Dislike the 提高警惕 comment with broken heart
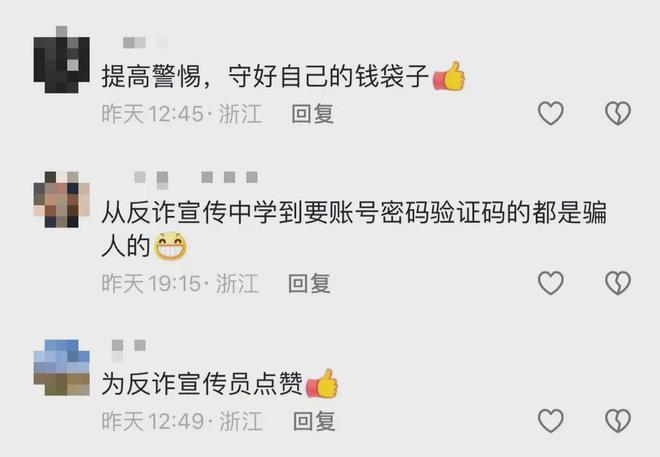Viewport: 660px width, 457px height. (x=618, y=113)
